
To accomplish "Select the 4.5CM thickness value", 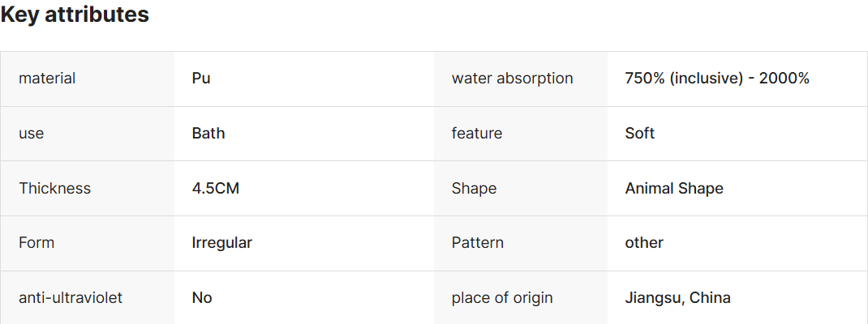I will click(x=216, y=189).
